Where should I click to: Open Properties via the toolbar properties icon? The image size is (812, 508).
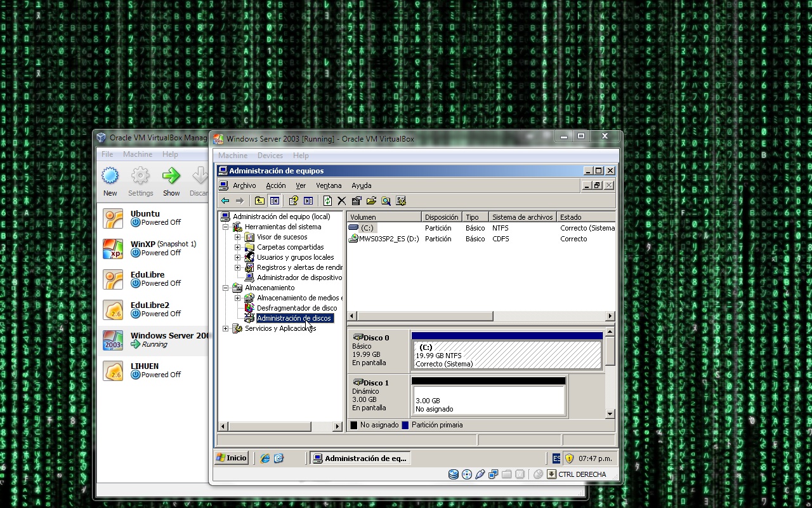click(x=357, y=201)
